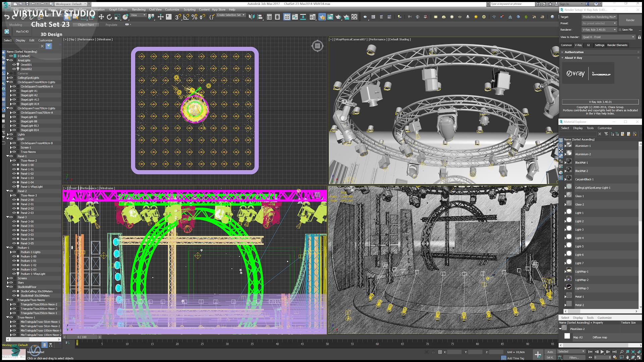Switch to the Render Elements tab

(617, 45)
